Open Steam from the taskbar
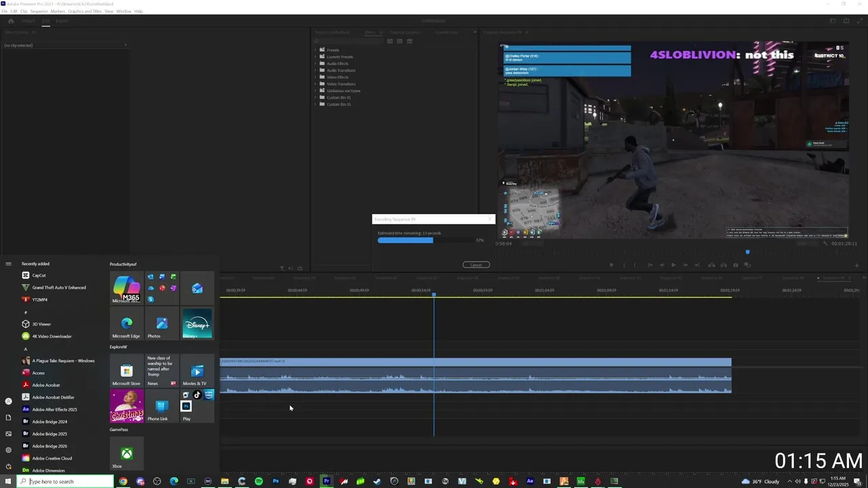Screen dimensions: 868x488 (377, 481)
